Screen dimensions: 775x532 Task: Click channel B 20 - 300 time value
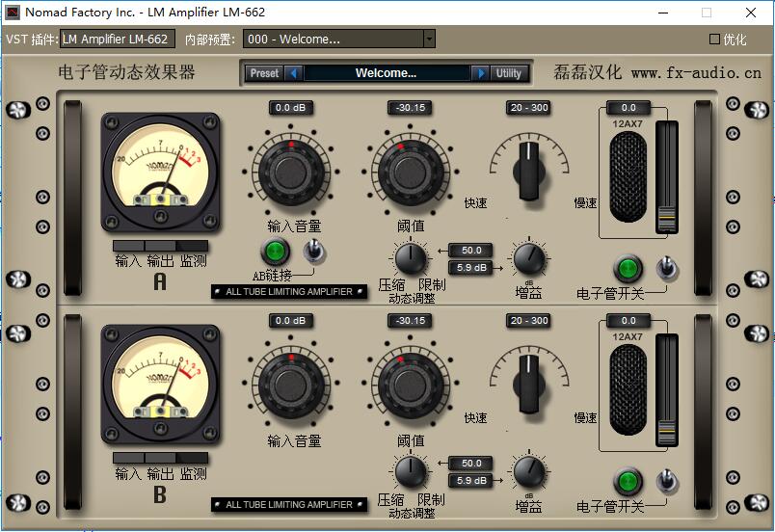pyautogui.click(x=529, y=321)
